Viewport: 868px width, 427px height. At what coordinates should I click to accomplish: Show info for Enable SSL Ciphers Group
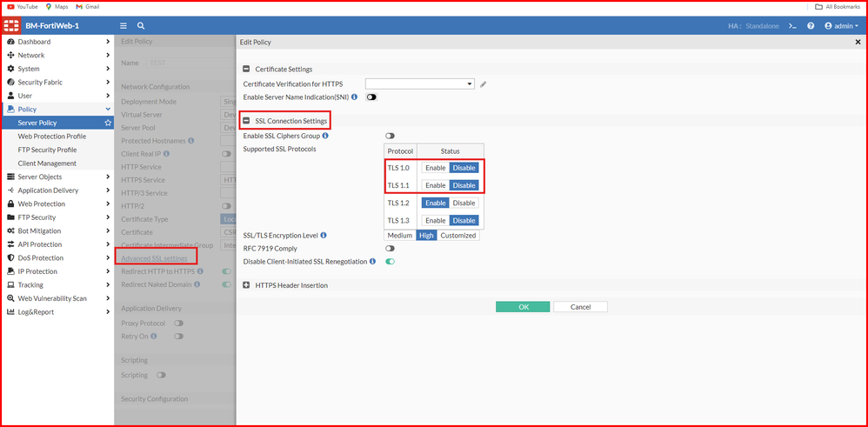(325, 136)
